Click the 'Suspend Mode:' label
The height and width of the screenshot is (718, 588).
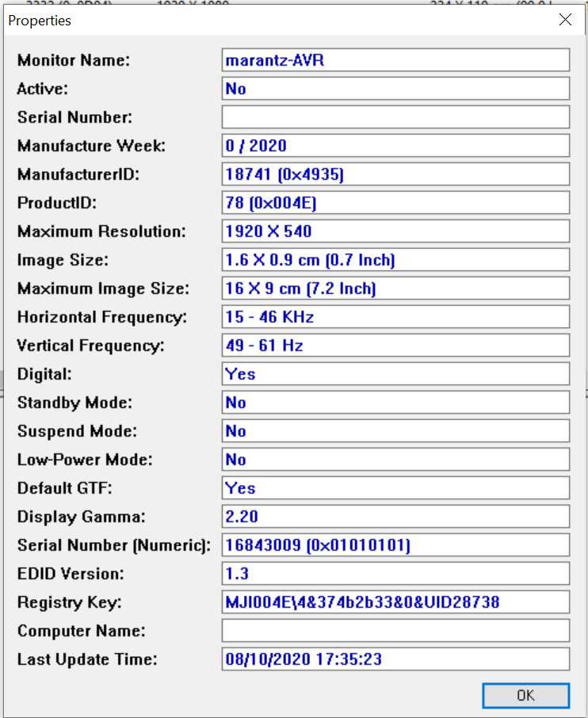click(x=77, y=431)
